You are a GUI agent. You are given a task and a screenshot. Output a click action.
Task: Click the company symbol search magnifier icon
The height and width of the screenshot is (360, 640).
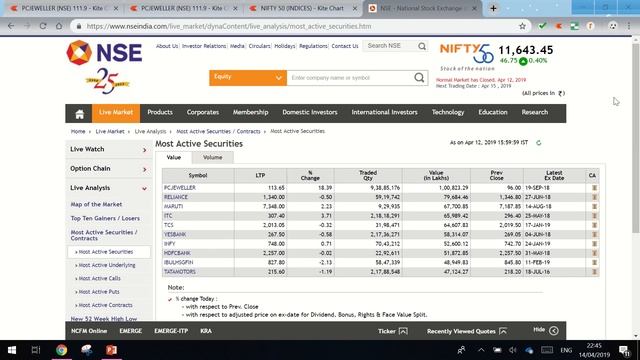[419, 78]
